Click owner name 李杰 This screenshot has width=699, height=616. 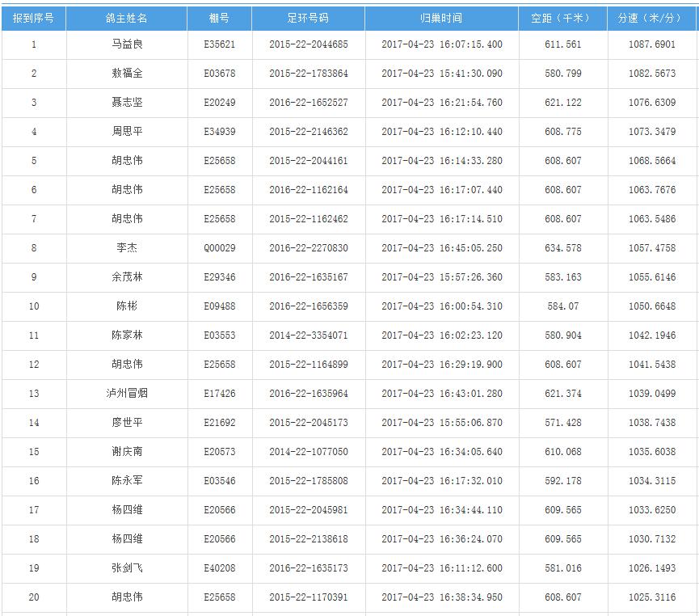click(x=127, y=248)
